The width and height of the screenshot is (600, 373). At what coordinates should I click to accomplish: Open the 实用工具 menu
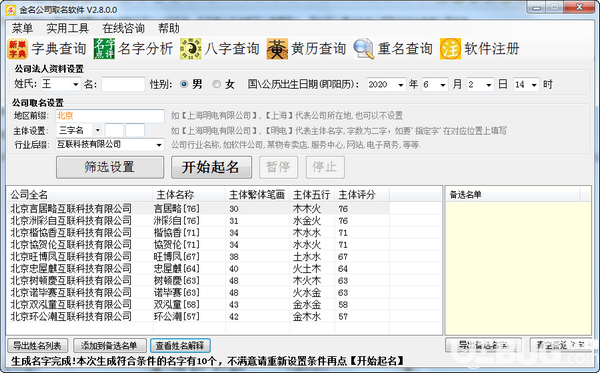(67, 28)
